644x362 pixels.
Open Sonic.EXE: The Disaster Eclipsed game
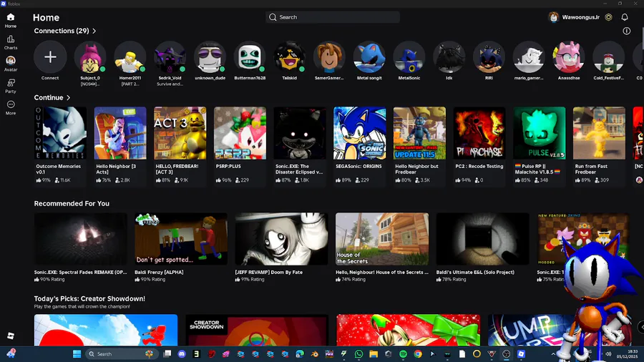(300, 145)
